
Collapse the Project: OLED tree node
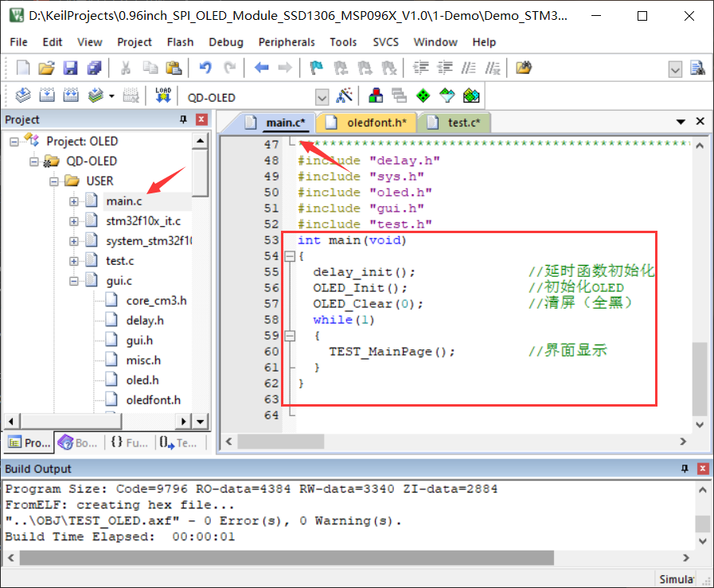[14, 142]
